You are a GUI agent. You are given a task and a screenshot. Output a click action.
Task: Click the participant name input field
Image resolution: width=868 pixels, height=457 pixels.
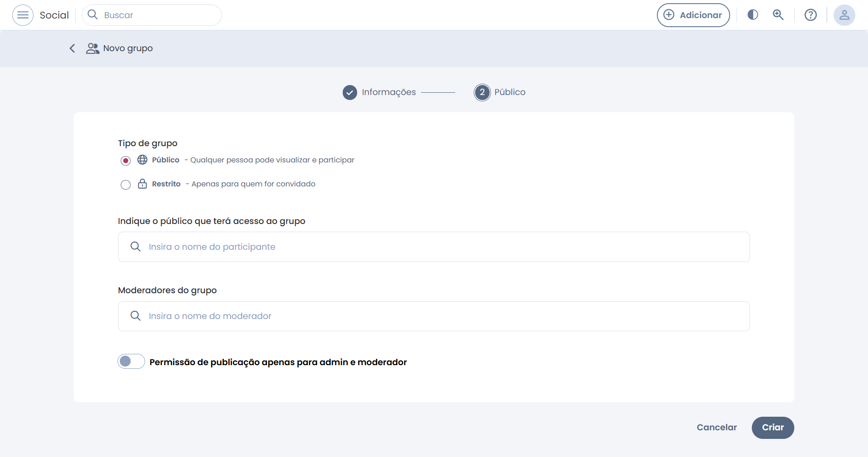coord(434,247)
